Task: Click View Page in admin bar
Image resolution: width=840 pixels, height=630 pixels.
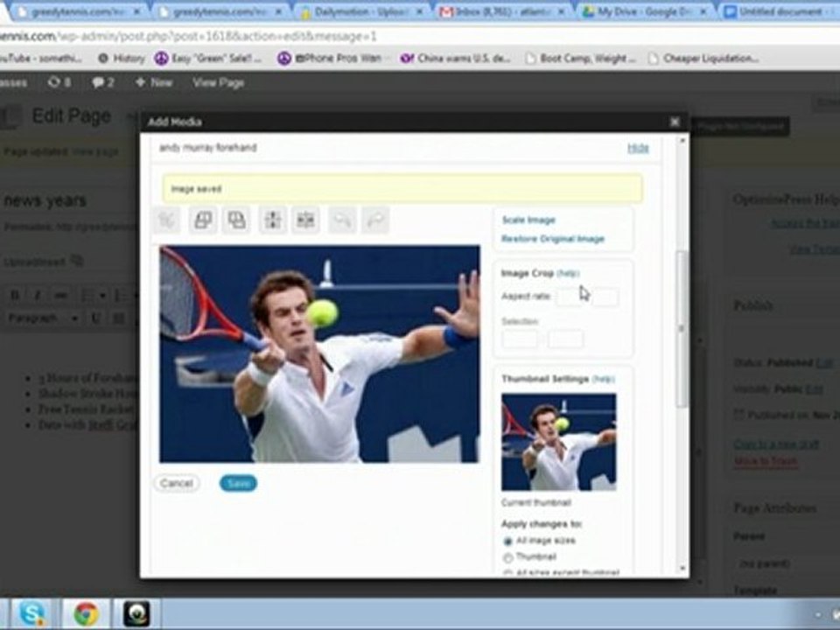Action: click(219, 82)
